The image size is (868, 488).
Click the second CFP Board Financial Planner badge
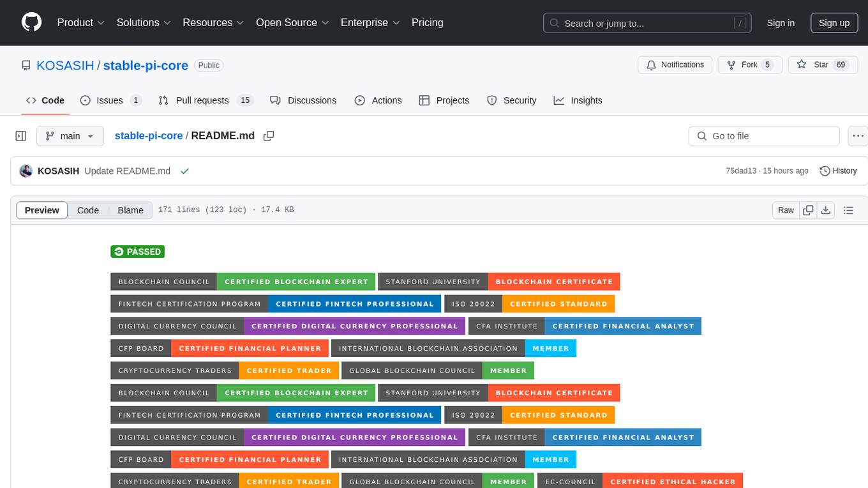(x=220, y=460)
